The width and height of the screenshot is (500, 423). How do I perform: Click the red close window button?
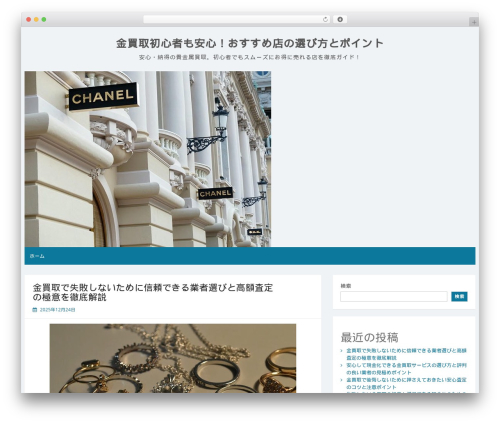point(29,20)
